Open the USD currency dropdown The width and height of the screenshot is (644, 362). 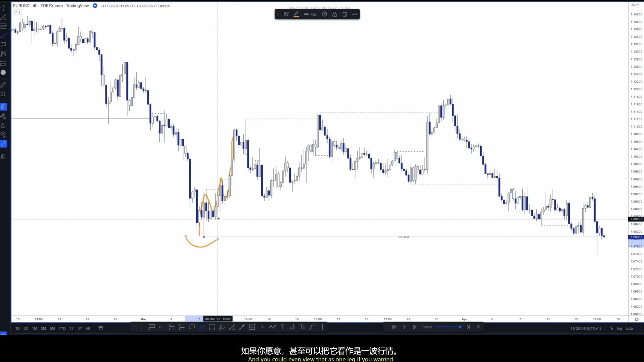pyautogui.click(x=635, y=5)
